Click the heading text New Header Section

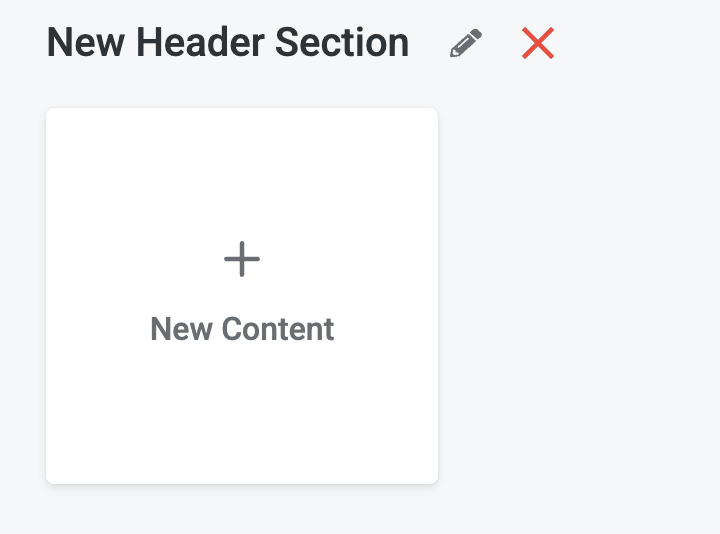[x=228, y=43]
